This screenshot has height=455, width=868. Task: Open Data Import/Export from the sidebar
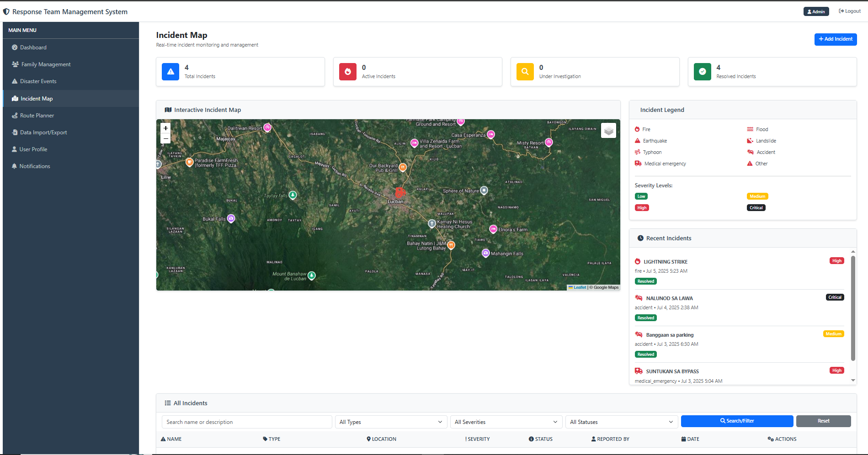point(15,132)
